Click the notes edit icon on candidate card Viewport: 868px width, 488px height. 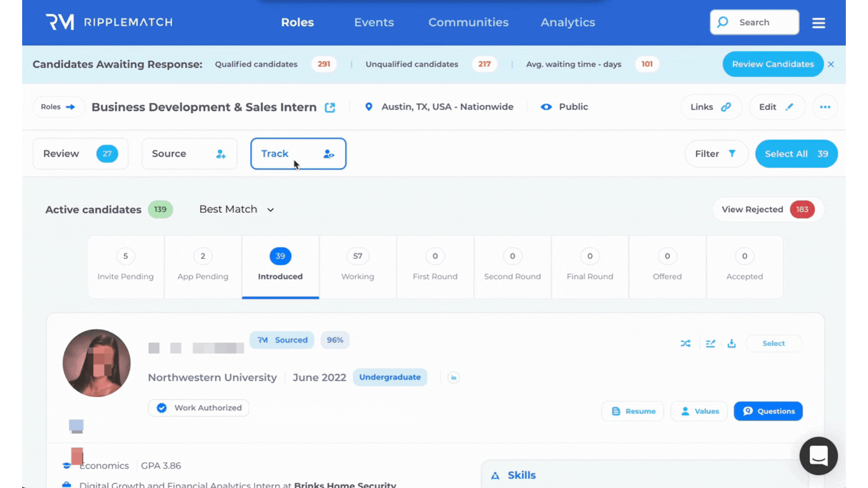(x=710, y=343)
